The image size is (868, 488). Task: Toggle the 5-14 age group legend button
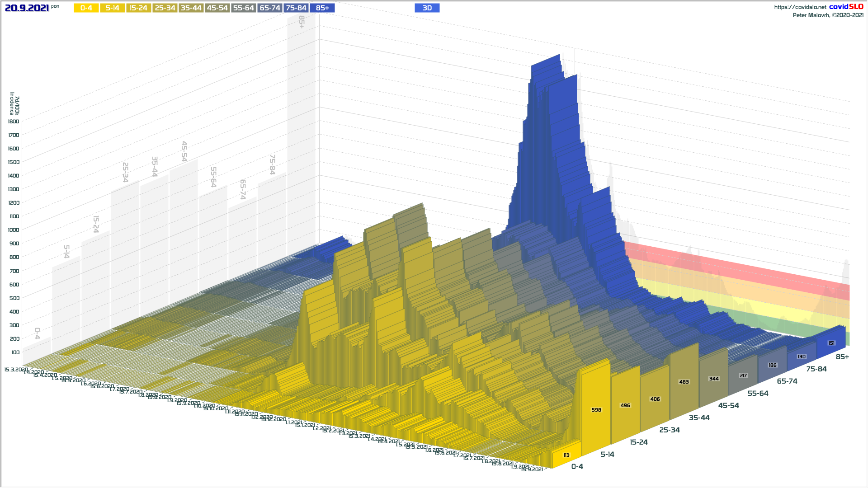click(x=112, y=8)
